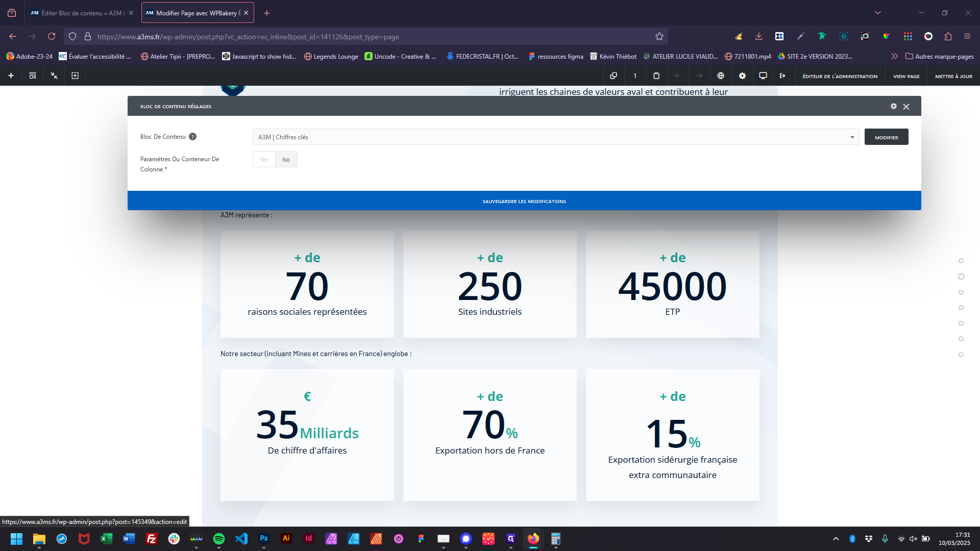Open the Windows Start menu
The width and height of the screenshot is (980, 551).
pos(16,538)
